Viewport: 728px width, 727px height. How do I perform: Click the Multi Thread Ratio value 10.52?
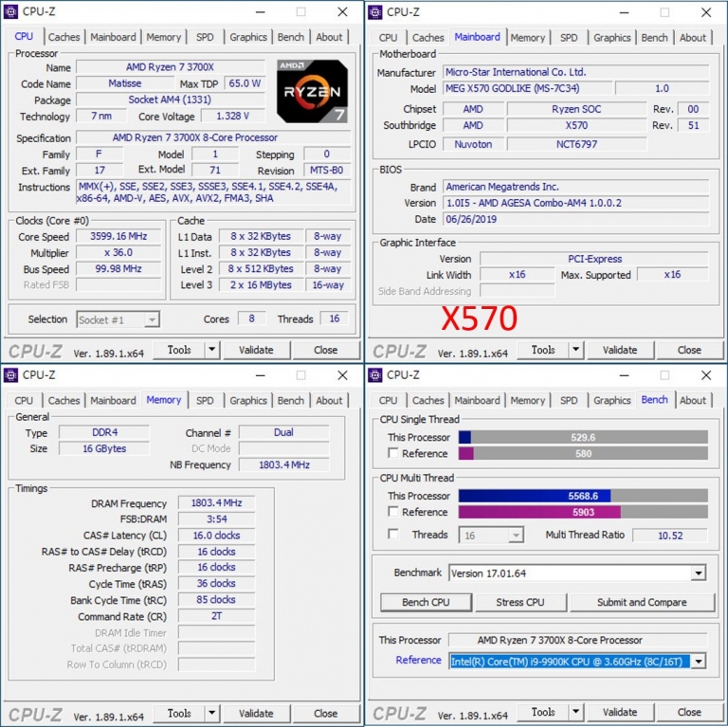click(x=670, y=536)
